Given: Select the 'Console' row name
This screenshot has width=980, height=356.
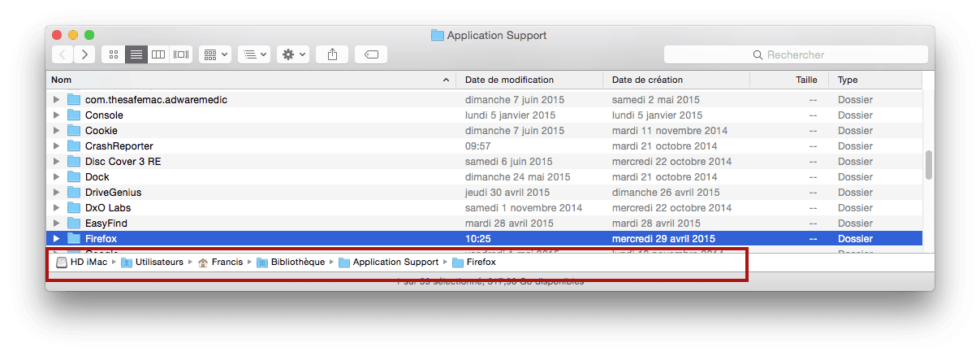Looking at the screenshot, I should 104,115.
